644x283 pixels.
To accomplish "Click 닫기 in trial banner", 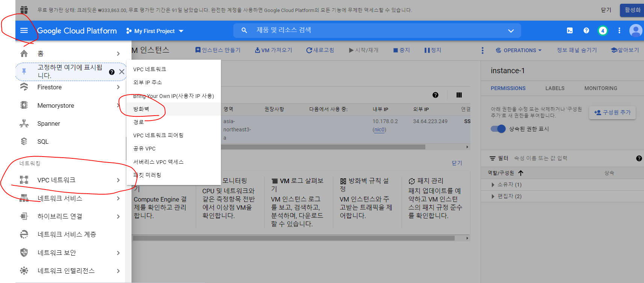I will click(606, 10).
